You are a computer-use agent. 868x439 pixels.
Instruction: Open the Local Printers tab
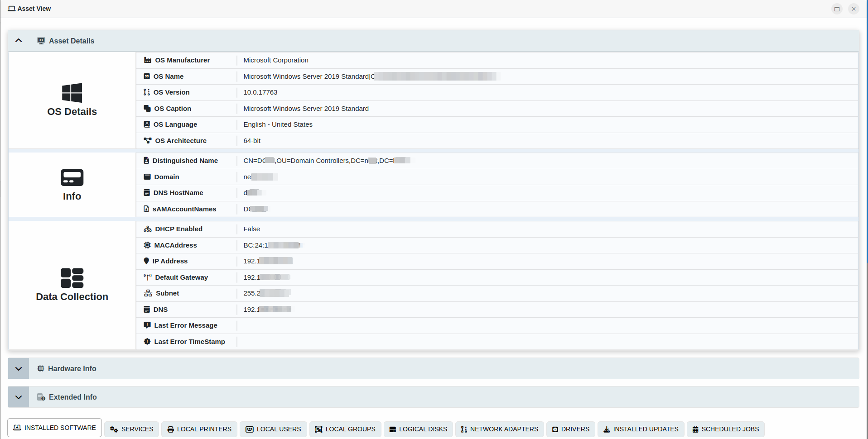[199, 429]
